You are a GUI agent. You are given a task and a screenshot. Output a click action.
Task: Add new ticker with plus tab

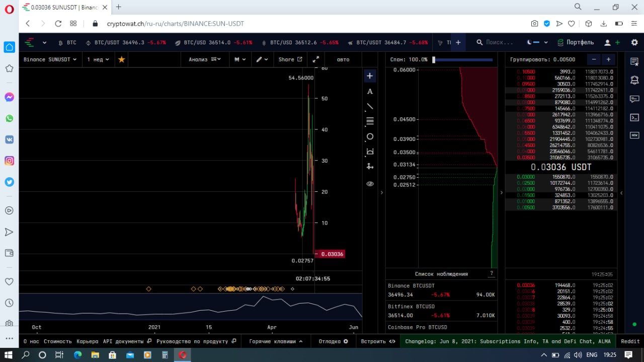click(458, 43)
